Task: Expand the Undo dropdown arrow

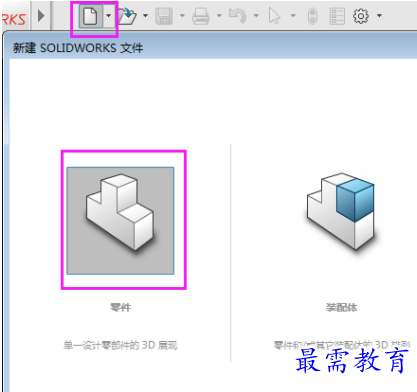Action: (256, 15)
